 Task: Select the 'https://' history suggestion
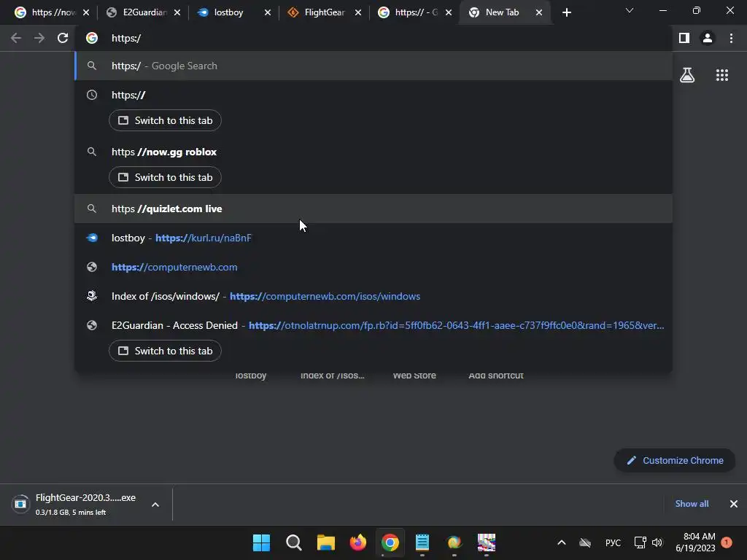[x=373, y=95]
